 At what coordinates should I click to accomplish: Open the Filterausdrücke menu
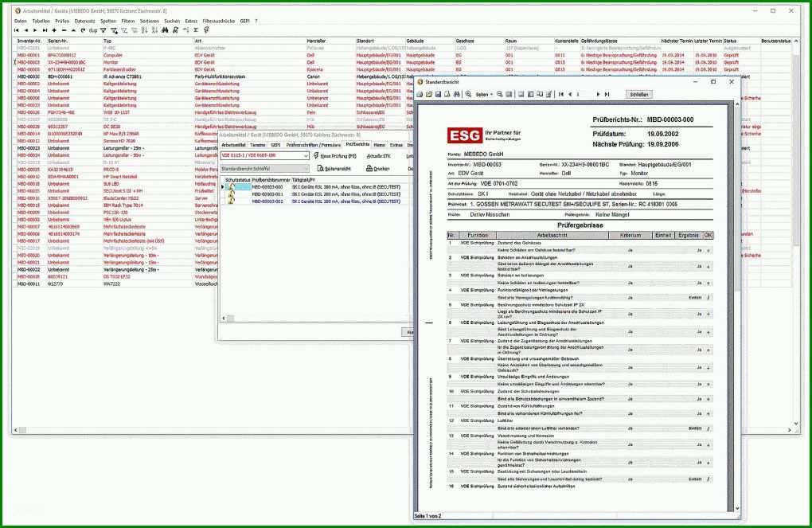tap(219, 22)
